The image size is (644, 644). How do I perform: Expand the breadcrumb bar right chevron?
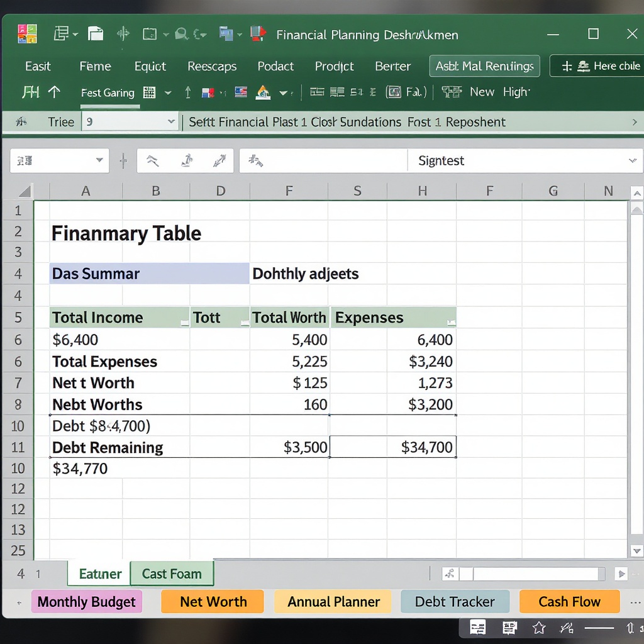[x=635, y=122]
